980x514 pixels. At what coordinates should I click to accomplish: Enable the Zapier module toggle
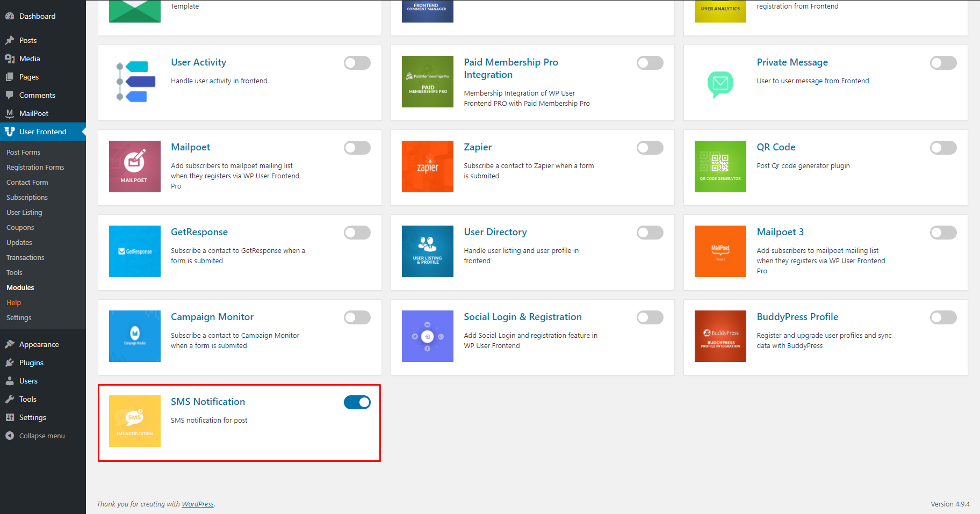click(x=650, y=148)
